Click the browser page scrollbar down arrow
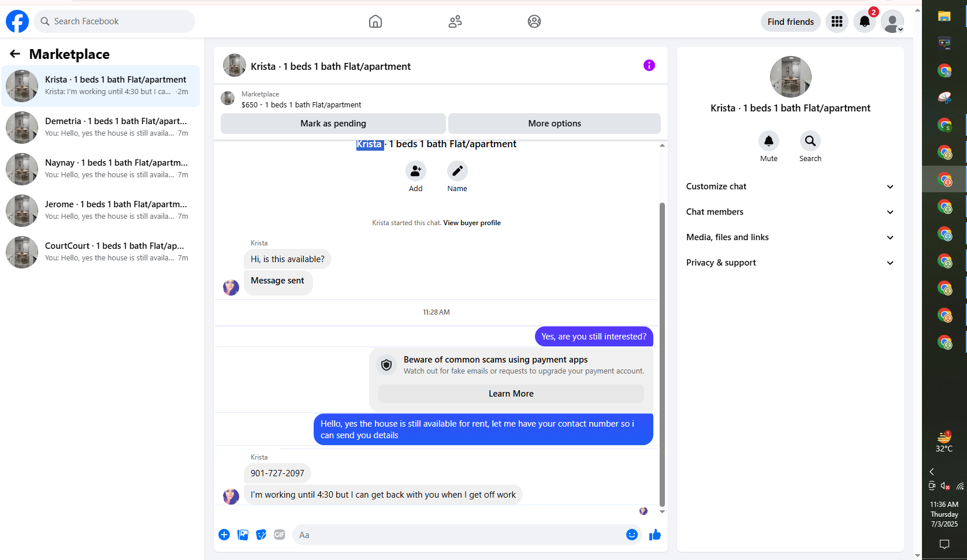This screenshot has height=560, width=967. 917,555
